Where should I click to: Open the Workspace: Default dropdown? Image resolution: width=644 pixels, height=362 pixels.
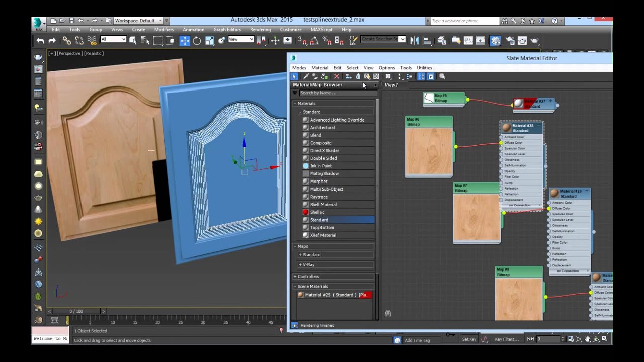(138, 21)
